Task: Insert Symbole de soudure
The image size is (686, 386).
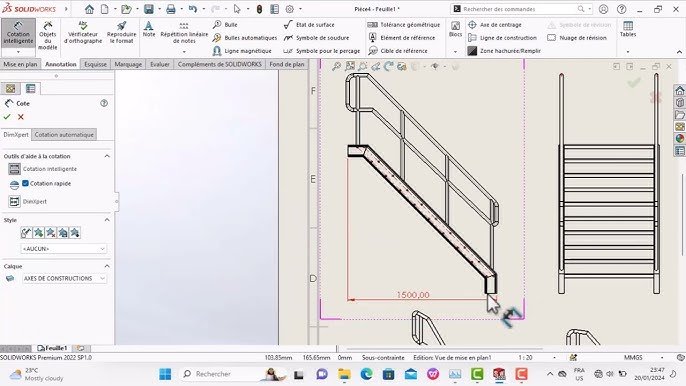Action: pyautogui.click(x=316, y=38)
